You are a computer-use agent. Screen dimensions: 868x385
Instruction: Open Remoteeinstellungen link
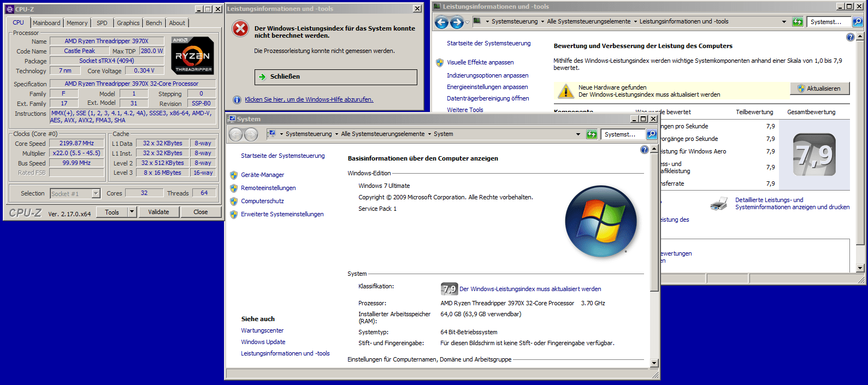pyautogui.click(x=268, y=188)
